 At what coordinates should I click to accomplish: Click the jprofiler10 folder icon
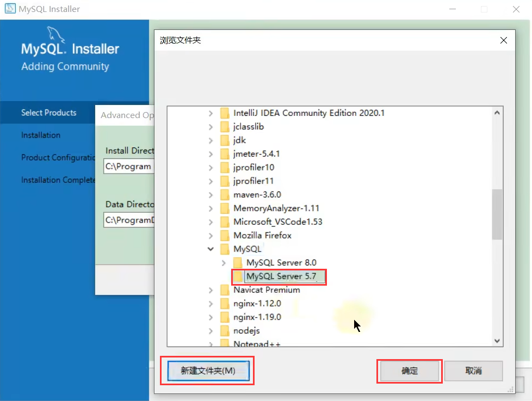[225, 167]
